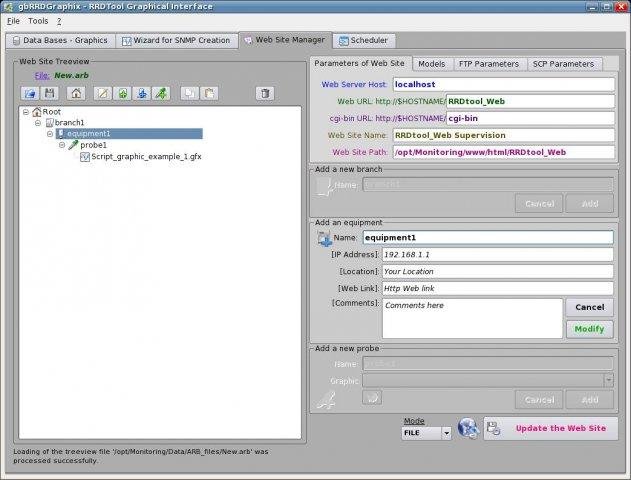
Task: Click the house icon of the Root node
Action: point(37,111)
